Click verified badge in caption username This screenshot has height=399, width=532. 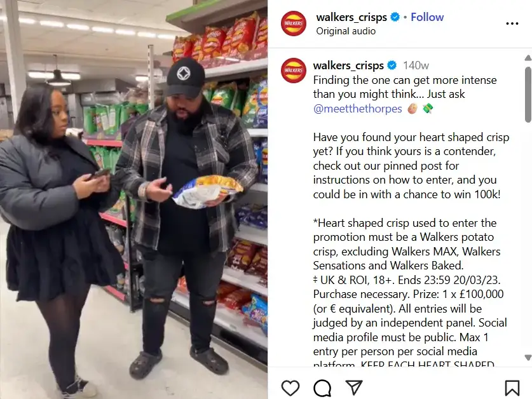(x=392, y=65)
